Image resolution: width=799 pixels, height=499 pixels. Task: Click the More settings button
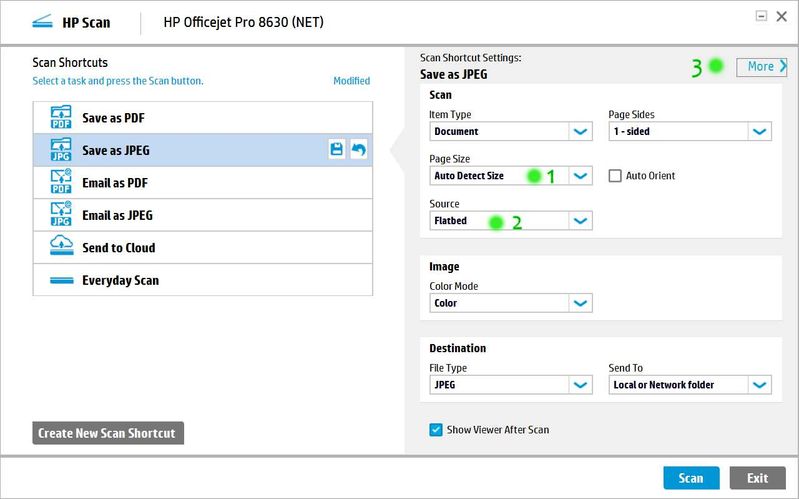point(762,67)
